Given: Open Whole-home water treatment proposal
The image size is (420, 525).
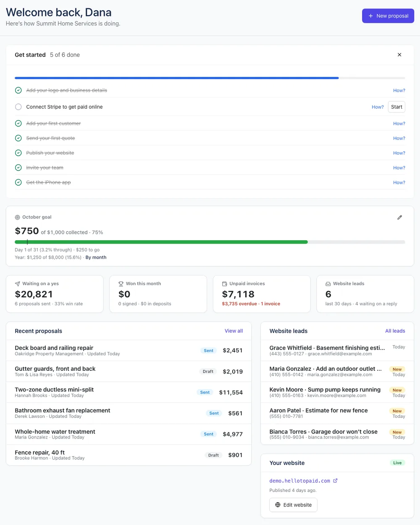Looking at the screenshot, I should [129, 434].
